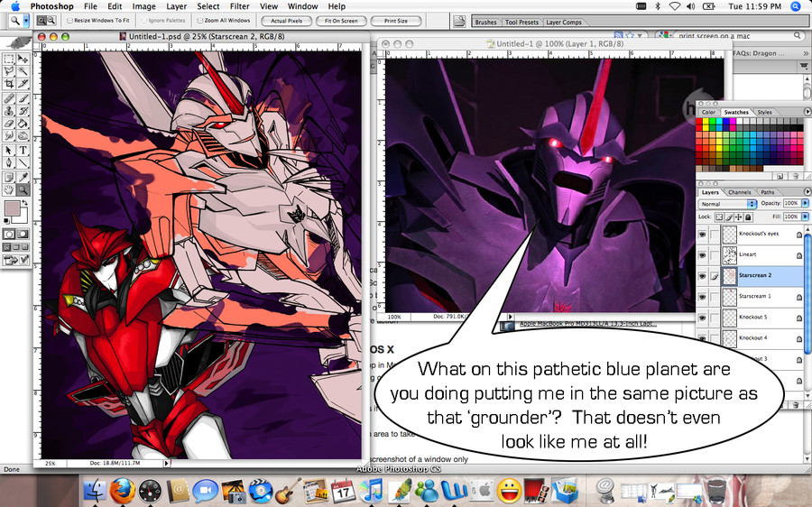The width and height of the screenshot is (812, 507).
Task: Open the Opacity slider arrow
Action: (x=806, y=203)
